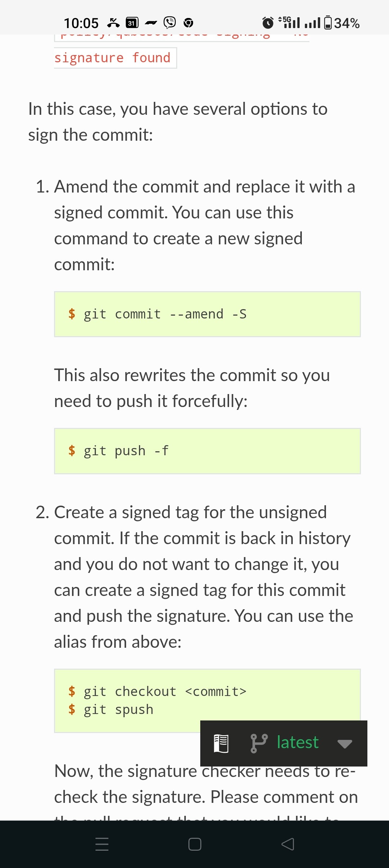Tap the calendar 31 status icon

132,23
